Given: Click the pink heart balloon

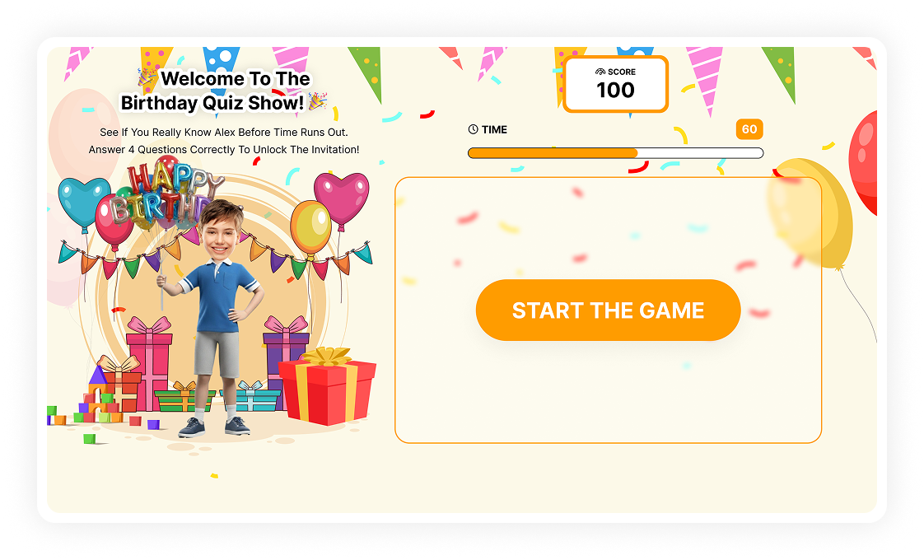Looking at the screenshot, I should 341,197.
